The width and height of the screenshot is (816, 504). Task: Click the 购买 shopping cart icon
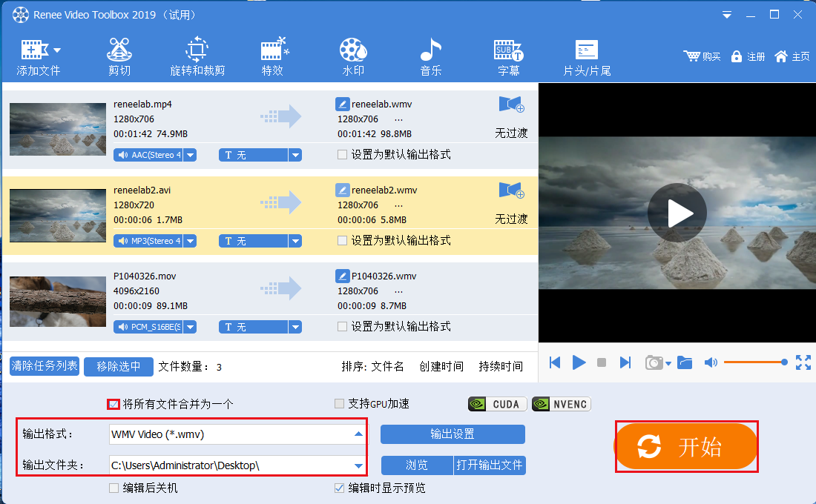click(692, 56)
